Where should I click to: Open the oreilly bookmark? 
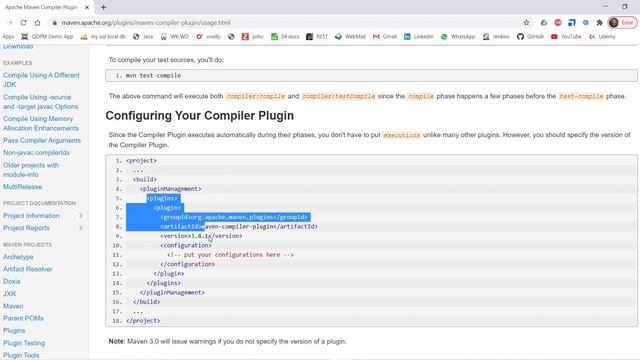pyautogui.click(x=208, y=36)
